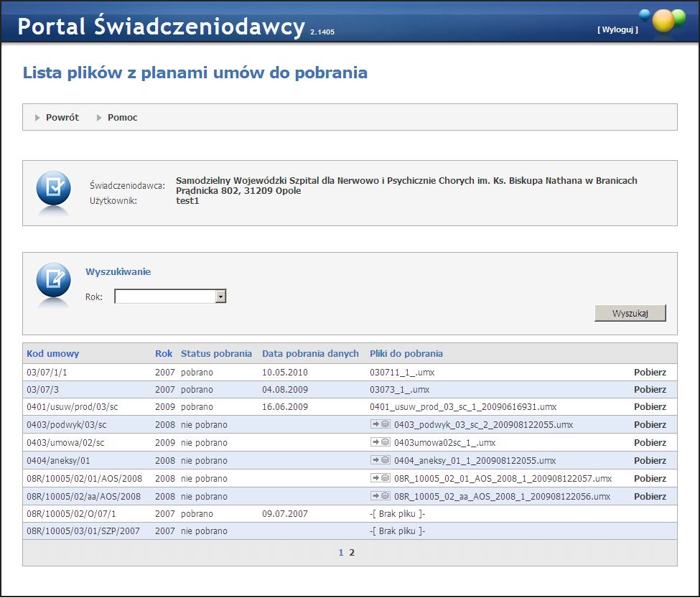The width and height of the screenshot is (700, 598).
Task: Click contract code 03/07/1/1
Action: click(47, 372)
